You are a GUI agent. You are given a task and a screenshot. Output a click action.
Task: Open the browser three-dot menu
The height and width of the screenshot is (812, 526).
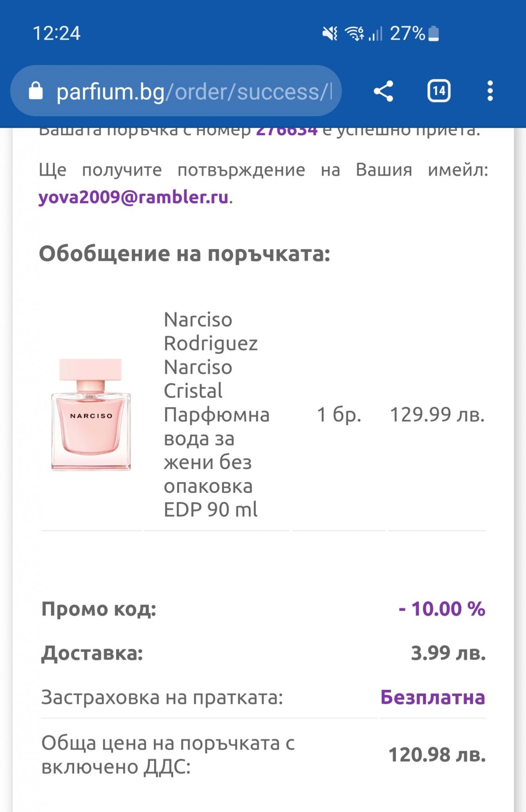click(490, 91)
